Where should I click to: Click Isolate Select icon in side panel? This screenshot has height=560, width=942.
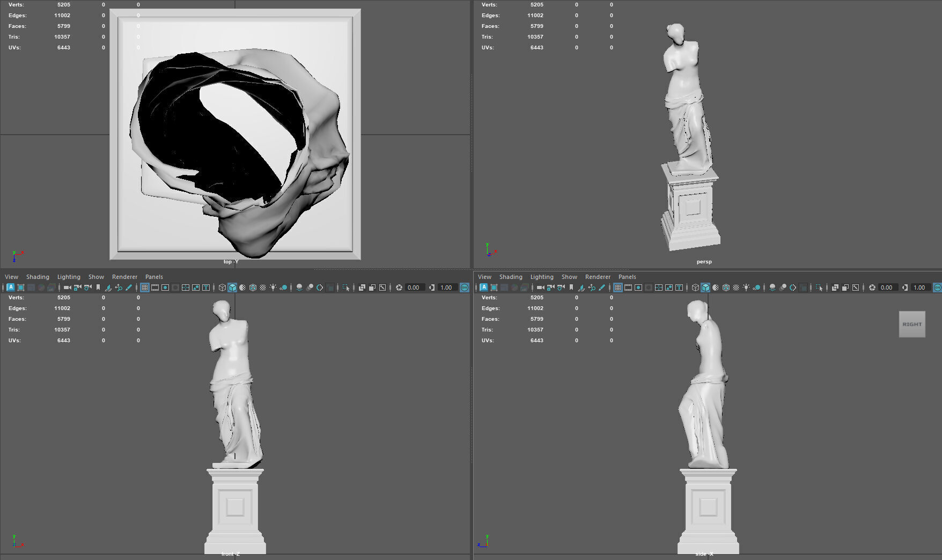pos(819,288)
